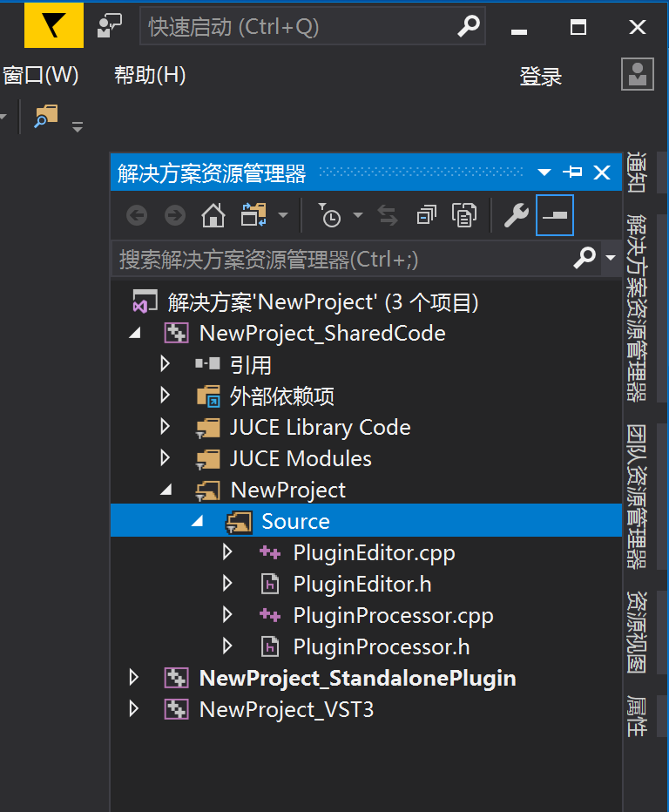
Task: Select PluginProcessor.cpp in the tree
Action: click(x=393, y=615)
